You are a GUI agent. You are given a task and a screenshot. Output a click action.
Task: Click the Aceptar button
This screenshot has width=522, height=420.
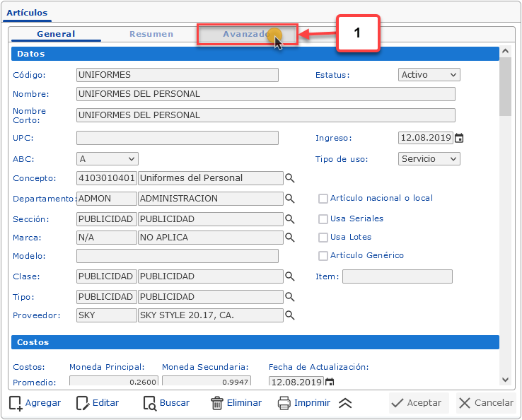click(x=419, y=403)
